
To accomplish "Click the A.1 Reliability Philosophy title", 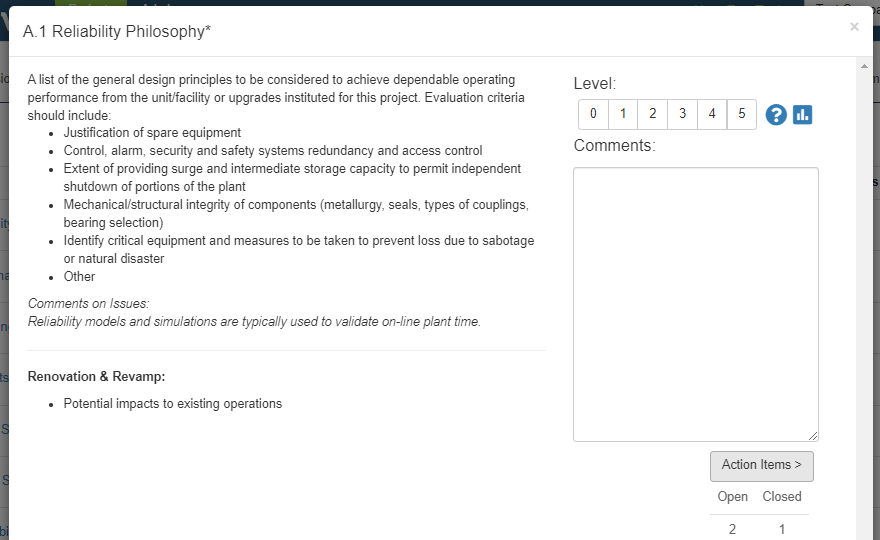I will pyautogui.click(x=117, y=31).
